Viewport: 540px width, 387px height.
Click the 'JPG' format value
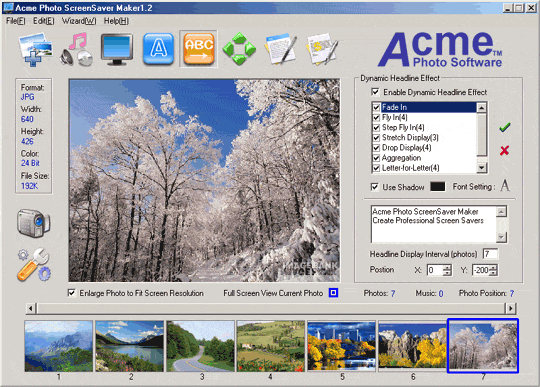pos(27,97)
